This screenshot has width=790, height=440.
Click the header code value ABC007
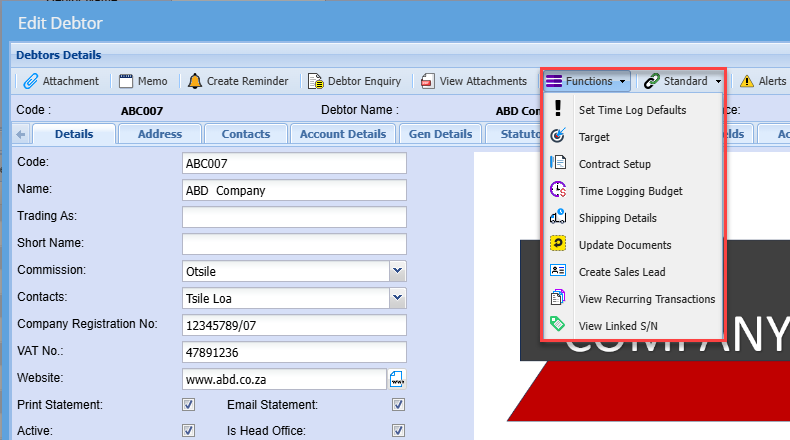pos(142,111)
